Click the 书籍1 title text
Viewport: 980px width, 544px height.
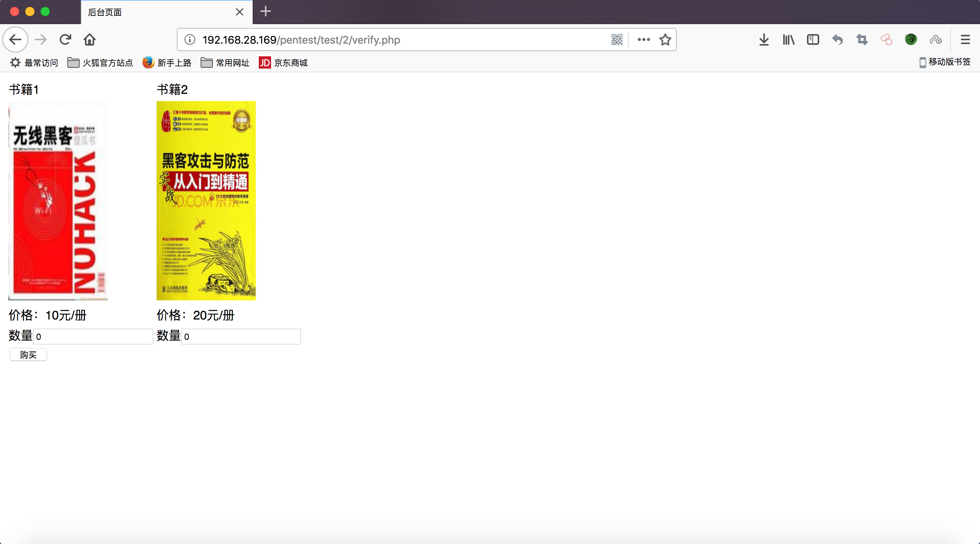coord(24,90)
